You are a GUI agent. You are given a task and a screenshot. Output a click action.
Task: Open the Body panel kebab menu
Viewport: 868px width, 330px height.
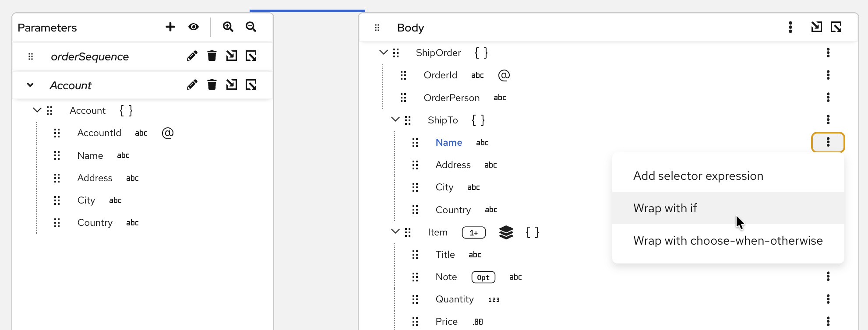(790, 27)
